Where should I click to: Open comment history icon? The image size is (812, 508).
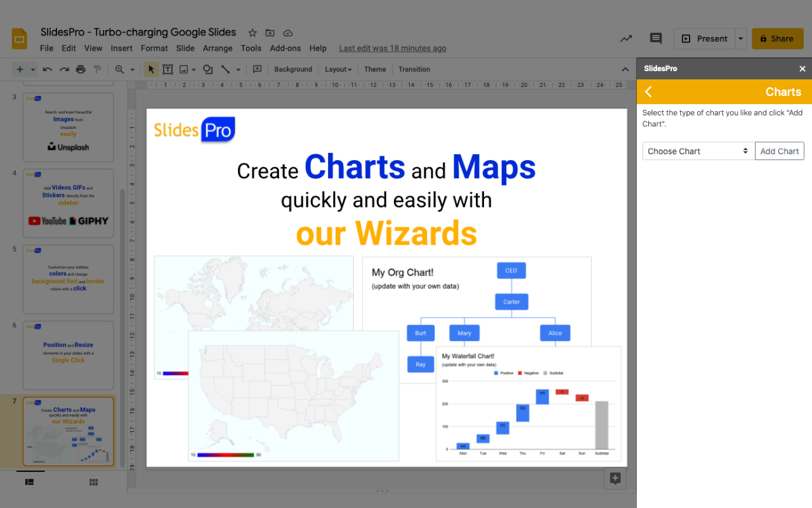tap(656, 39)
